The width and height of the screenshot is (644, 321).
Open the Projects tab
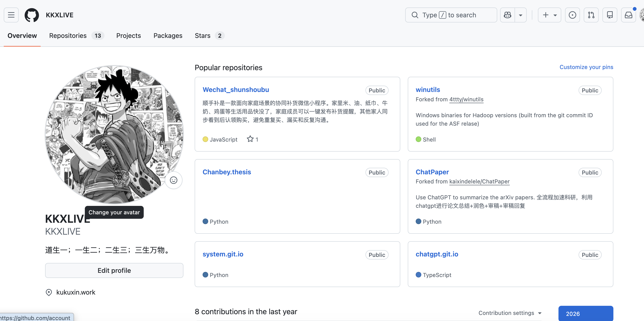[x=129, y=36]
